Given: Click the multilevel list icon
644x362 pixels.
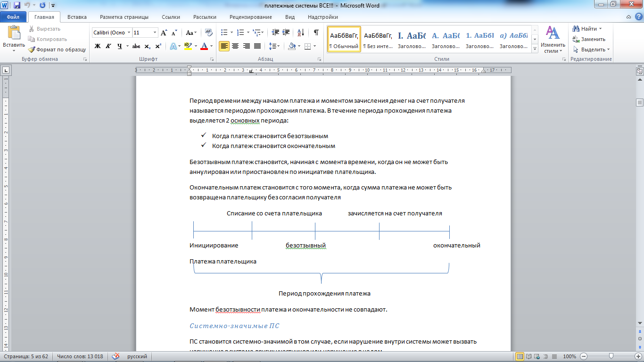Looking at the screenshot, I should pos(256,33).
